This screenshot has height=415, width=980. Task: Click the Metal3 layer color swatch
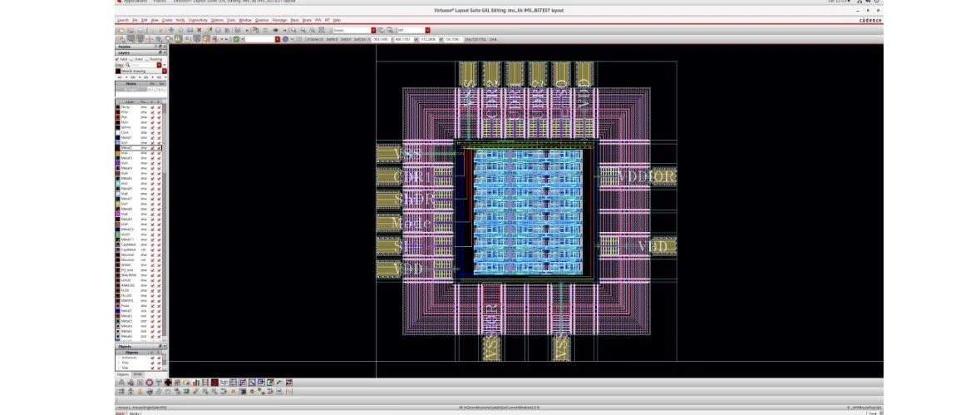(x=117, y=158)
